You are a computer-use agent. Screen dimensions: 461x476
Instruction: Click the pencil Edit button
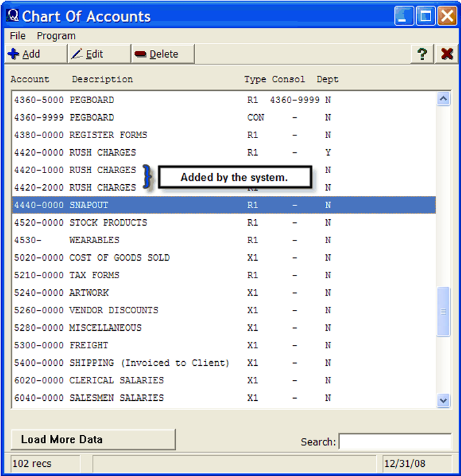click(99, 54)
